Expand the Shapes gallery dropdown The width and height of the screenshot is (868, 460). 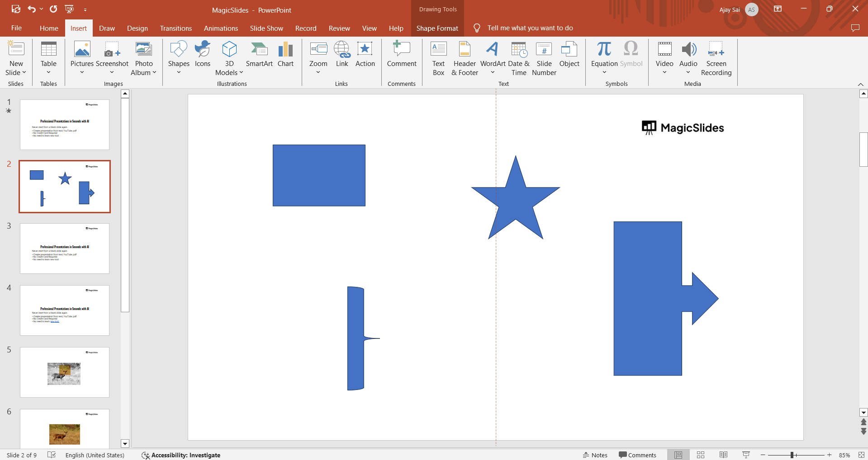point(179,72)
